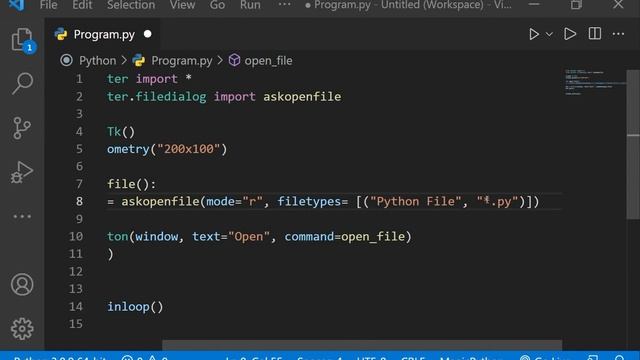
Task: Click the Tk() call on line 4
Action: (x=121, y=132)
